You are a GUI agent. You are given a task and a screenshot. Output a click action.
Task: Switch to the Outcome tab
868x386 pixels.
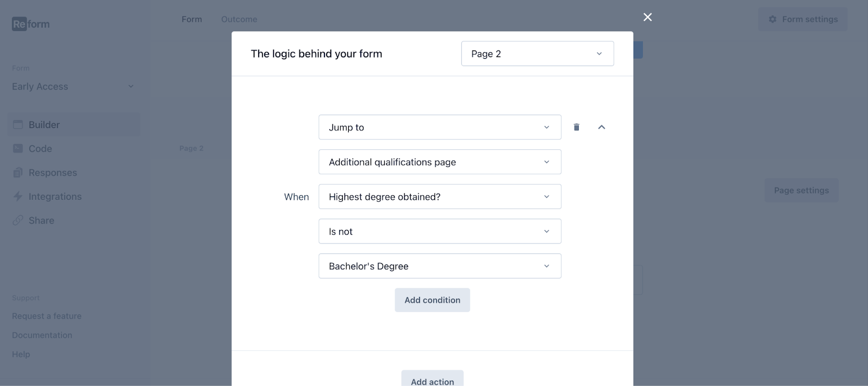[x=239, y=20]
